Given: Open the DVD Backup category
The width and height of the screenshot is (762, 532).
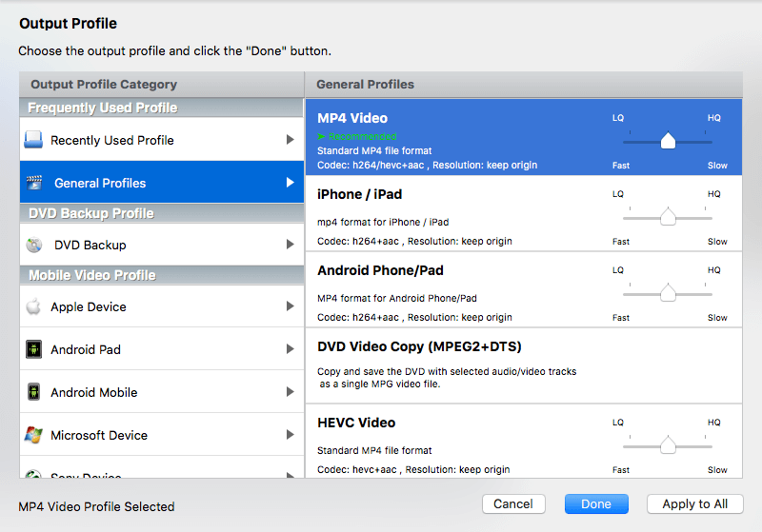Looking at the screenshot, I should pyautogui.click(x=162, y=245).
